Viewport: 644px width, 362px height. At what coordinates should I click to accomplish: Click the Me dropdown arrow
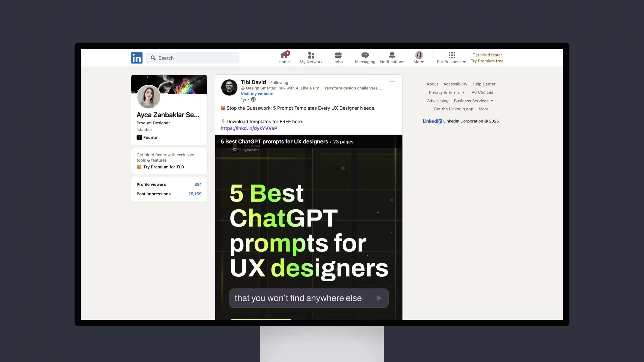(422, 62)
